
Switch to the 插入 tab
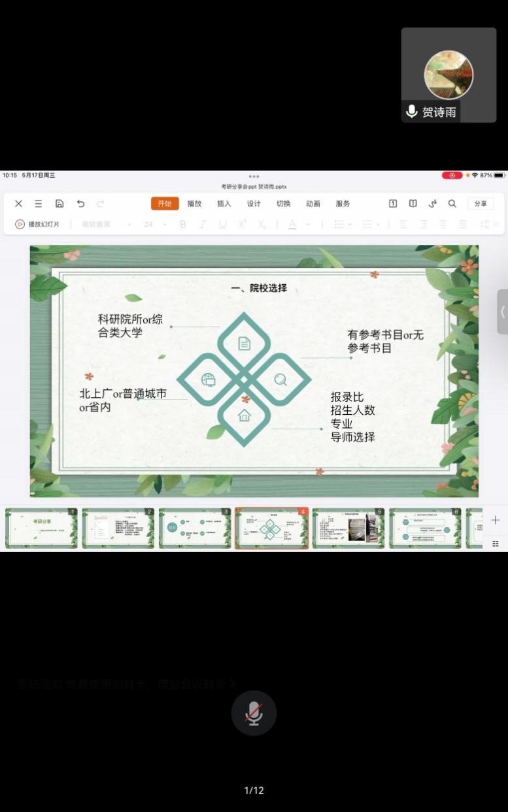coord(224,204)
